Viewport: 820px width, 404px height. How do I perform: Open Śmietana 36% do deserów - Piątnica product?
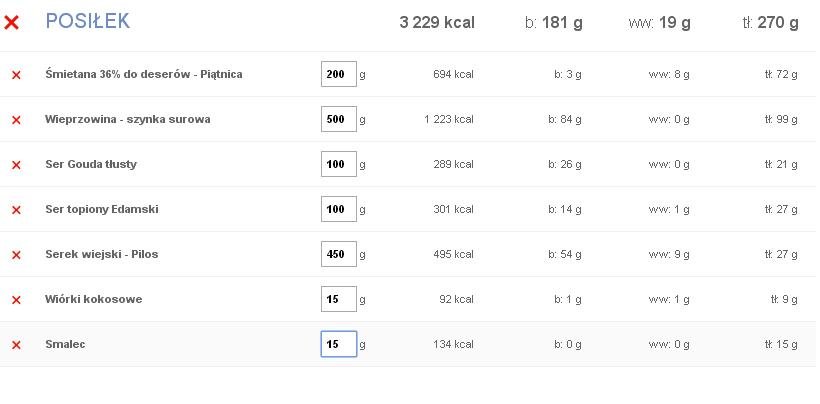coord(144,74)
